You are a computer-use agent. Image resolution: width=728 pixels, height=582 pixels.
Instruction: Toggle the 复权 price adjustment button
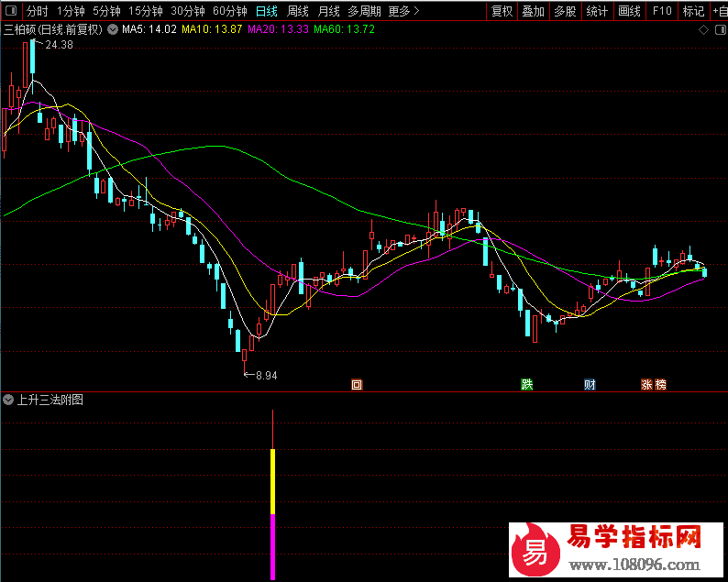point(502,12)
